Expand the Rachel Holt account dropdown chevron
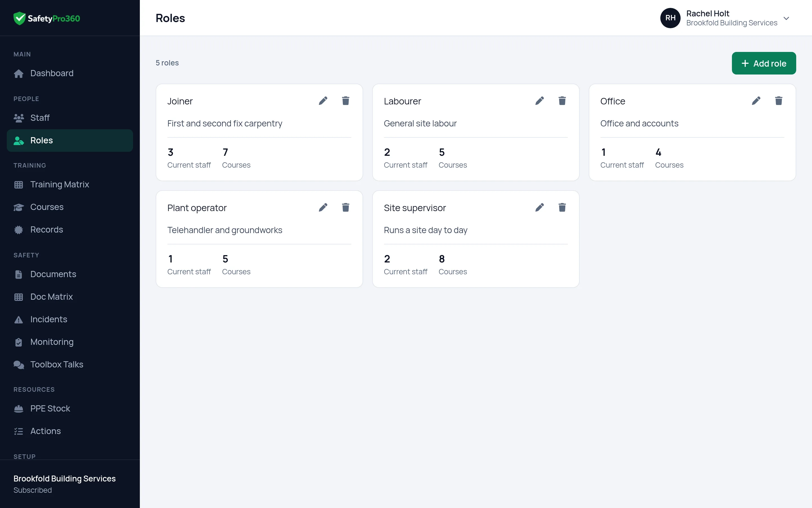Screen dimensions: 812x508 (x=786, y=18)
